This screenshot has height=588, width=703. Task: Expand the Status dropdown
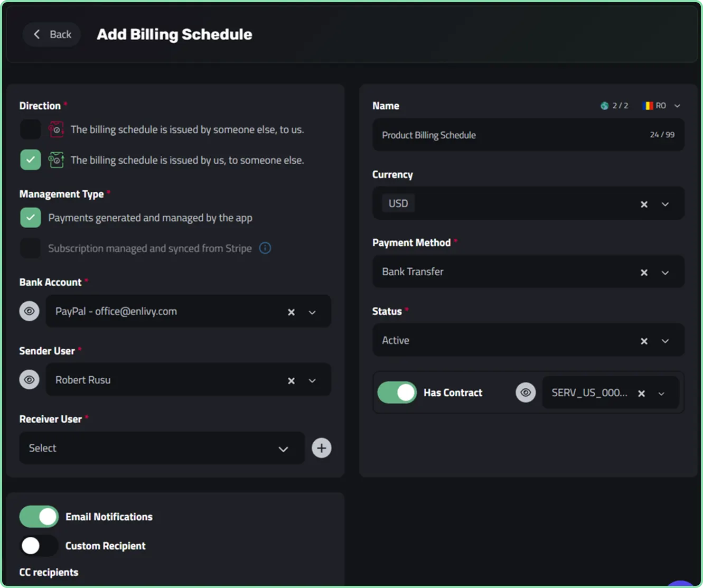click(x=665, y=341)
